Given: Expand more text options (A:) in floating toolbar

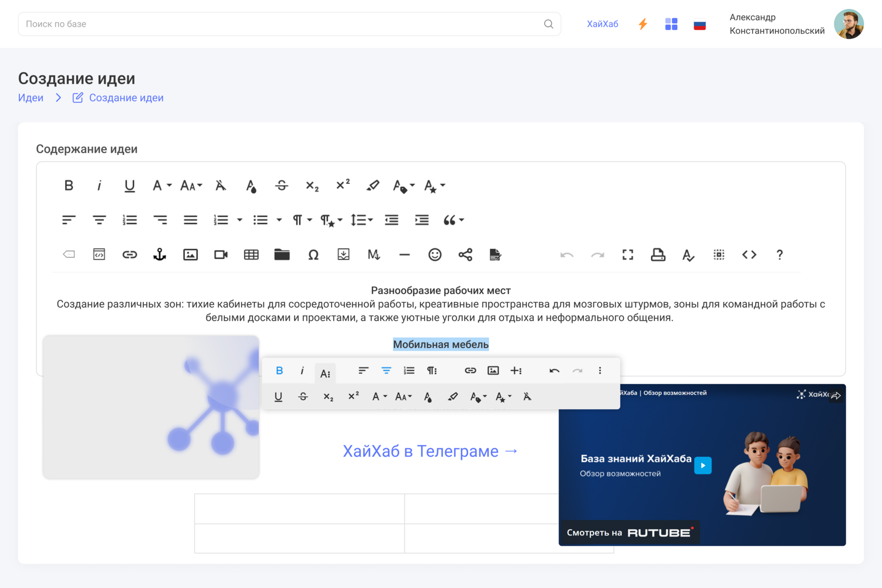Looking at the screenshot, I should 325,373.
